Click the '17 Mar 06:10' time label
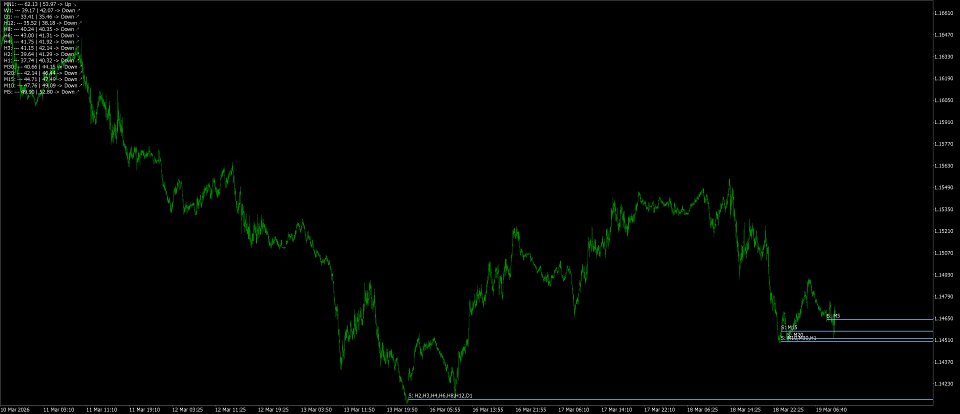The height and width of the screenshot is (414, 960). [576, 409]
